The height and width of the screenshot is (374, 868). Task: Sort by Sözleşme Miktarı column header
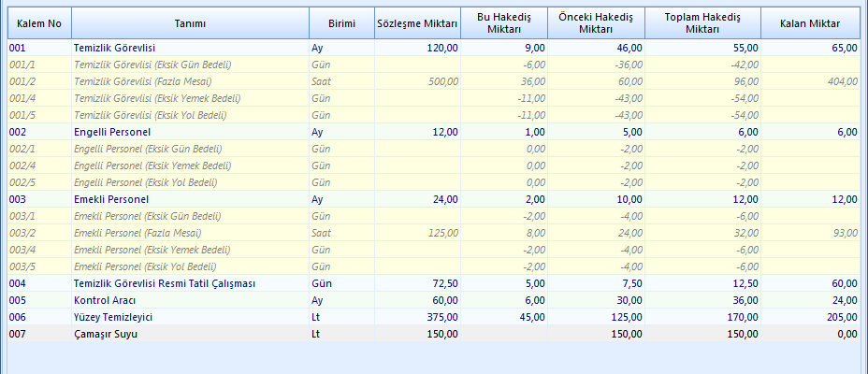coord(416,22)
